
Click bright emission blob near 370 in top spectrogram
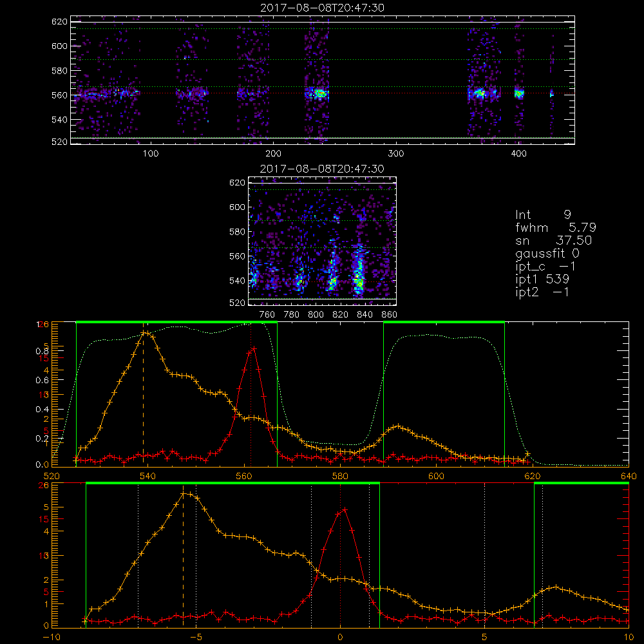[478, 93]
